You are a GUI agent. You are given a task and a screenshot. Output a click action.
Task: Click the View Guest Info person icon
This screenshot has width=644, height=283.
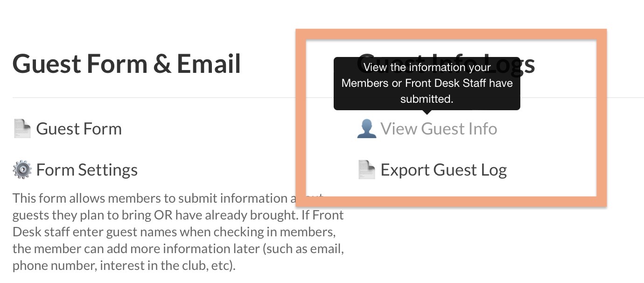click(x=366, y=128)
